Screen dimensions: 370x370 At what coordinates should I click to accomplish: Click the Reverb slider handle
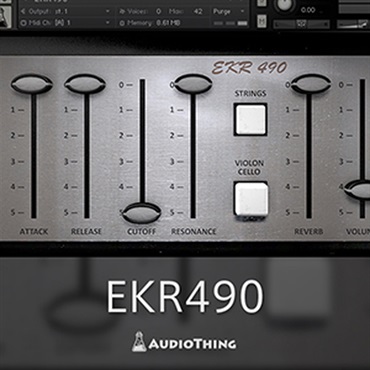310,84
